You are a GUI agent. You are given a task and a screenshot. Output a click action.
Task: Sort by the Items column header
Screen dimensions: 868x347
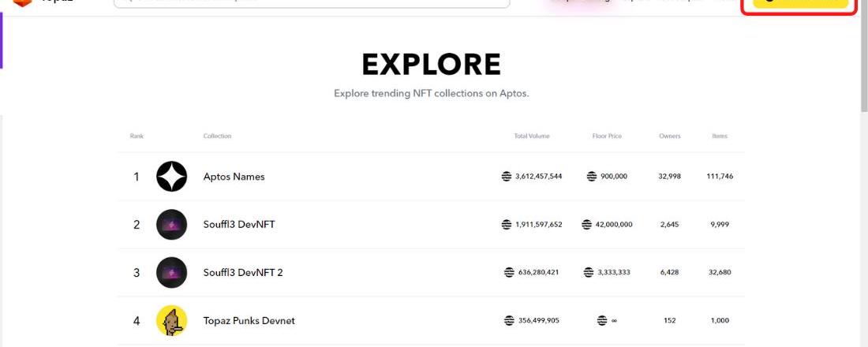[x=720, y=136]
